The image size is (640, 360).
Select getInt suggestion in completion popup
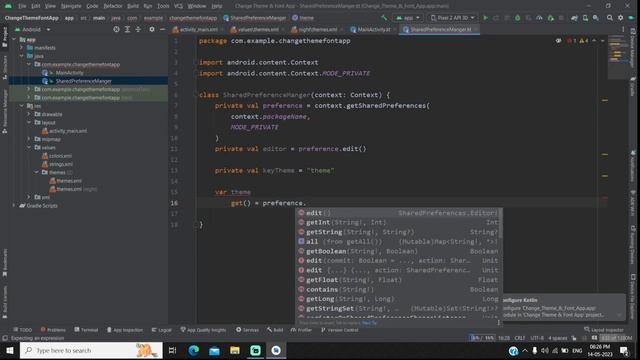(x=398, y=222)
